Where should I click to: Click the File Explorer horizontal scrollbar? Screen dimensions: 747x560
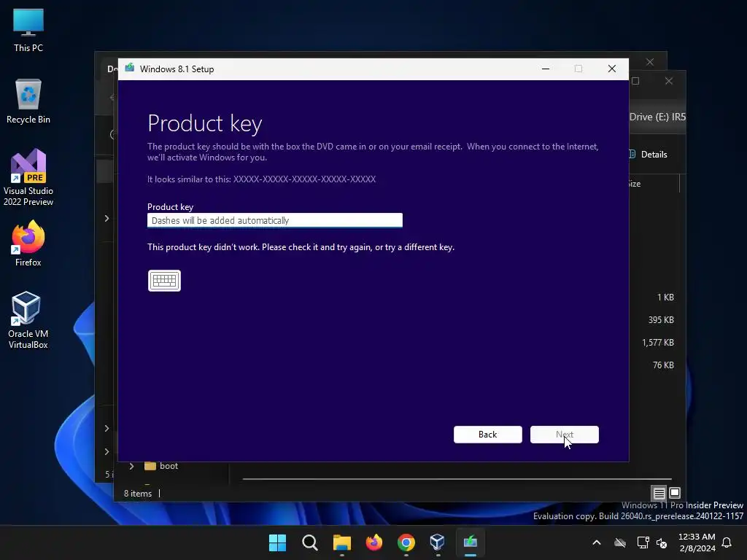457,479
